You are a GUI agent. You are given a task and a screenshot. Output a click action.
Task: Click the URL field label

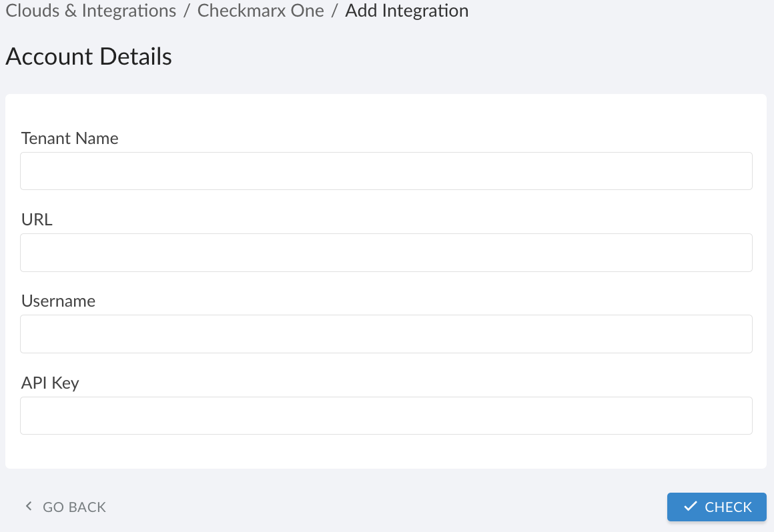point(37,220)
